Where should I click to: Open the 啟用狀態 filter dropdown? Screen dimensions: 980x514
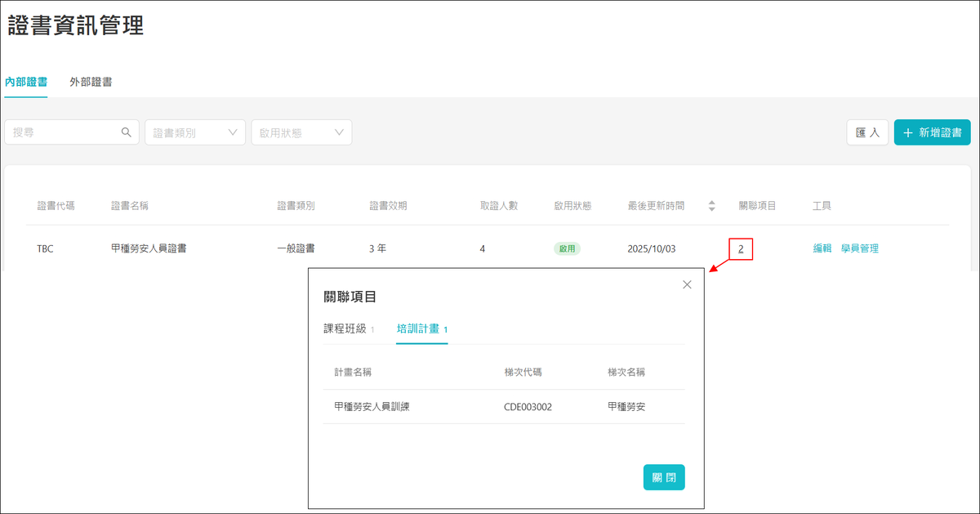tap(301, 132)
